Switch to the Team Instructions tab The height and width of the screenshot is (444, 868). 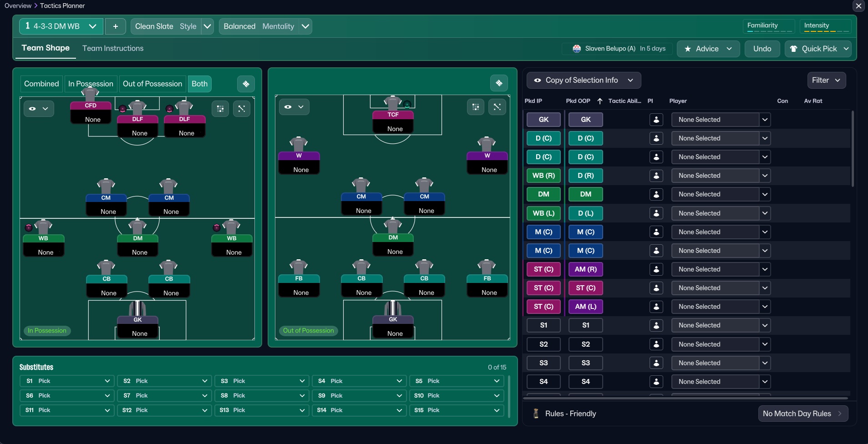pyautogui.click(x=113, y=48)
